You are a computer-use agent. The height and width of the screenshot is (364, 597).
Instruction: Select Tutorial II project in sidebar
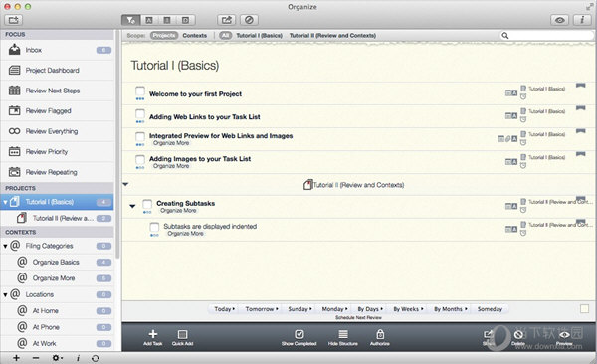[x=57, y=218]
